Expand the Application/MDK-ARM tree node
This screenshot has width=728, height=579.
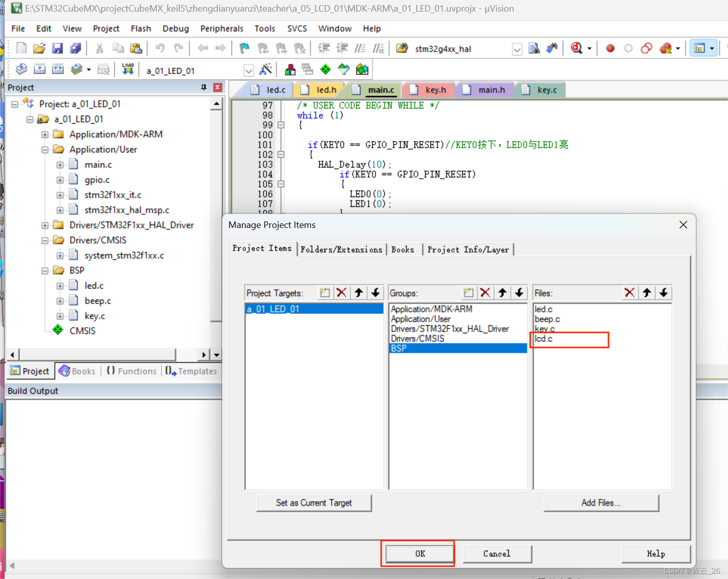[x=44, y=134]
